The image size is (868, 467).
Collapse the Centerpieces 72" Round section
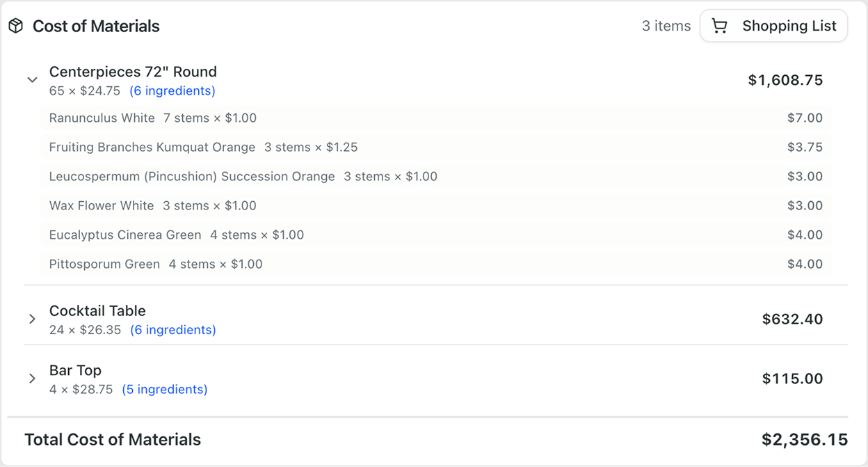[x=32, y=79]
